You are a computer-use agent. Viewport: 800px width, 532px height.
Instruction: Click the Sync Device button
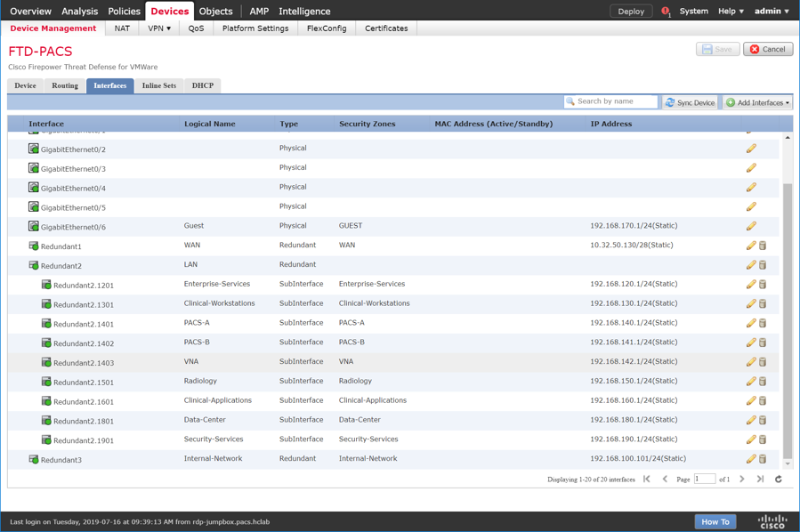691,102
